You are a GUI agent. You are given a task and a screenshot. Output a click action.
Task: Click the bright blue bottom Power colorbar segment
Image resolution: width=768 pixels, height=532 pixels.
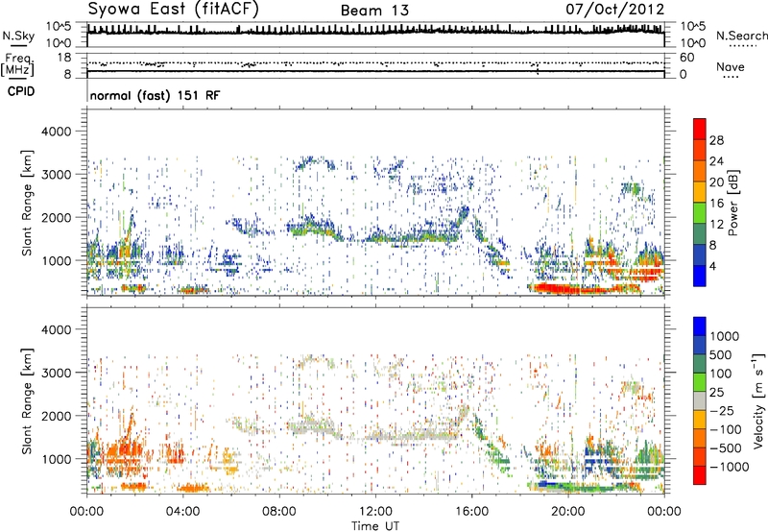(700, 277)
